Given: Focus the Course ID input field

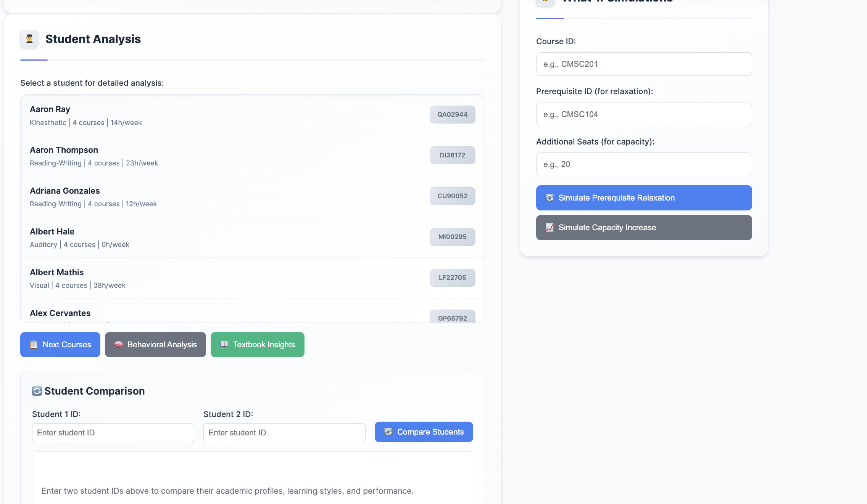Looking at the screenshot, I should (x=644, y=64).
